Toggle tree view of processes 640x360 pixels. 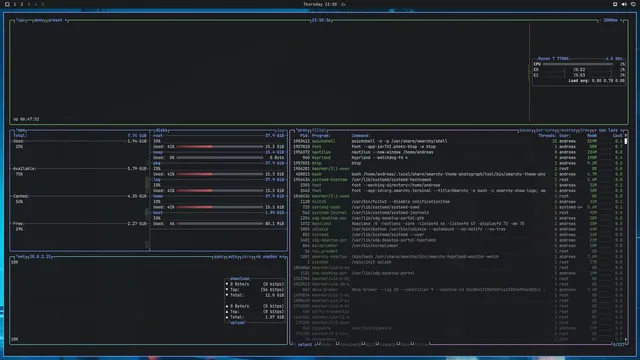pyautogui.click(x=584, y=131)
